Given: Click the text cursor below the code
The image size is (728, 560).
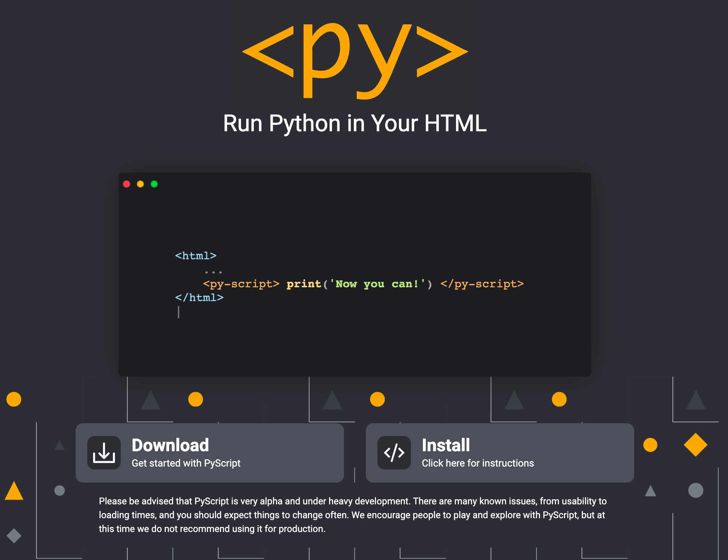Looking at the screenshot, I should 179,312.
